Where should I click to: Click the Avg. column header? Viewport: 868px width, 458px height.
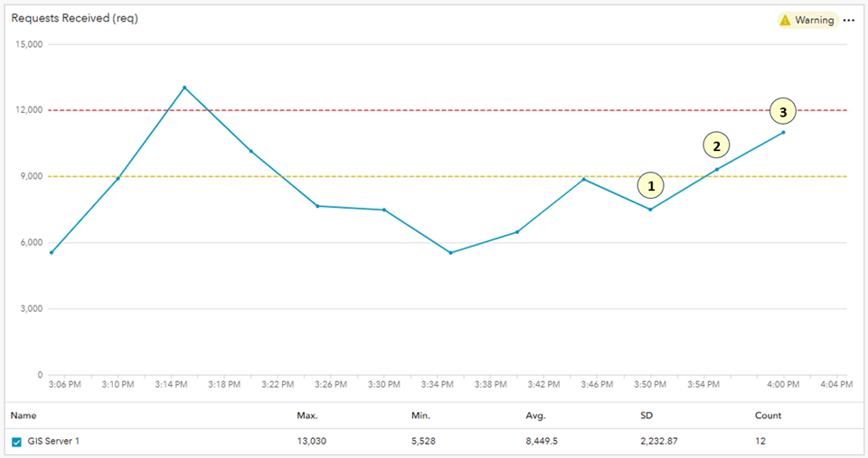pyautogui.click(x=535, y=416)
